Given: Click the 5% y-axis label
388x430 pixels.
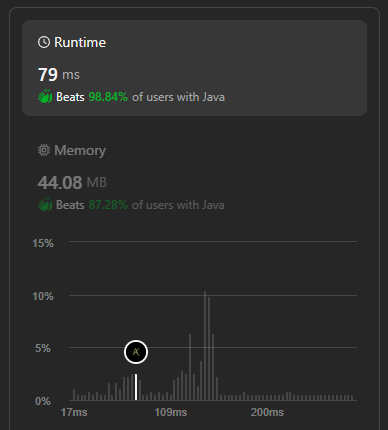Looking at the screenshot, I should click(x=43, y=349).
